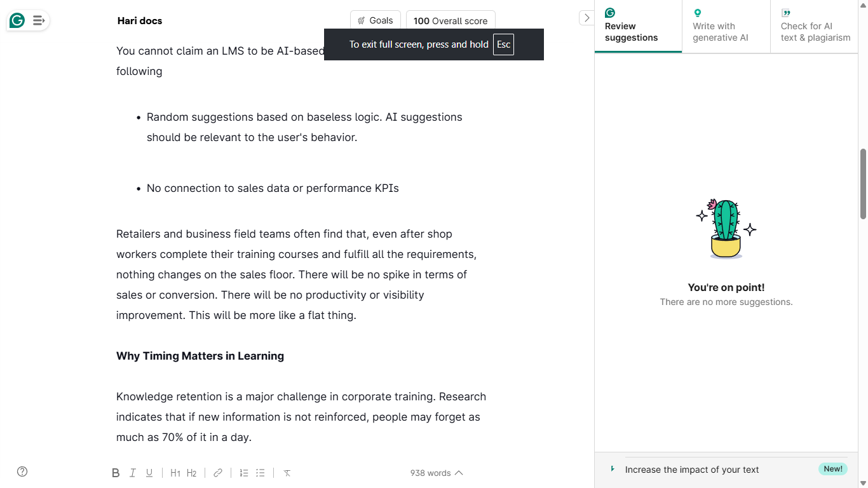Screen dimensions: 868x488
Task: Create a numbered list
Action: pyautogui.click(x=244, y=473)
